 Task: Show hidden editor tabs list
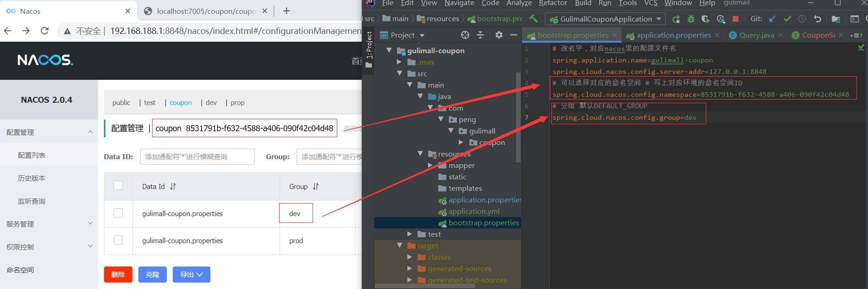857,35
